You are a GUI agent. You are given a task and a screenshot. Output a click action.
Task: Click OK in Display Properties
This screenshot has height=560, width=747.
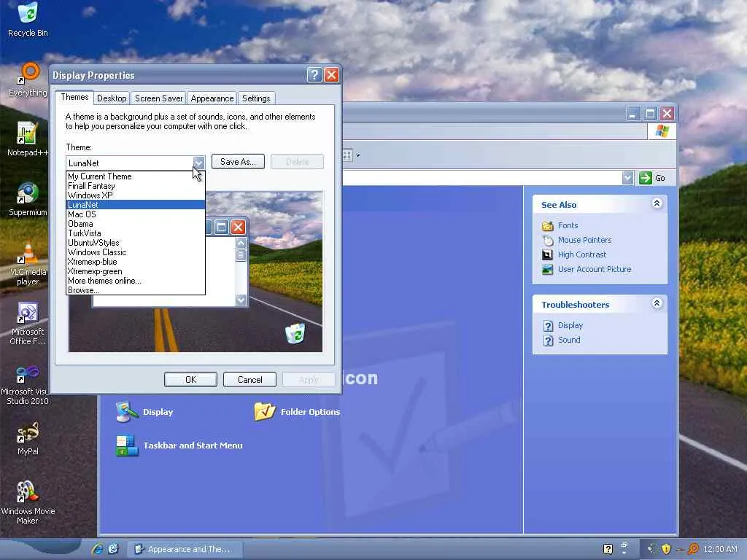190,379
